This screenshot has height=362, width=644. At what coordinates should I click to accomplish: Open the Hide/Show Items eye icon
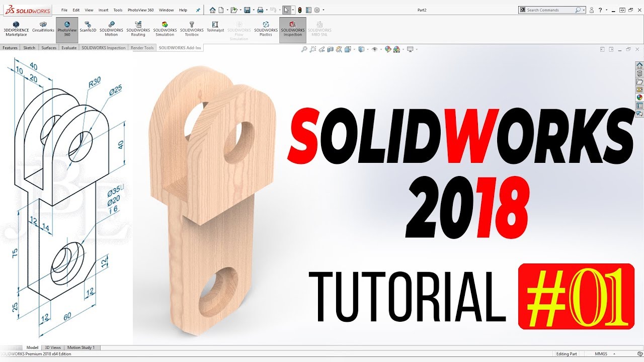point(375,49)
